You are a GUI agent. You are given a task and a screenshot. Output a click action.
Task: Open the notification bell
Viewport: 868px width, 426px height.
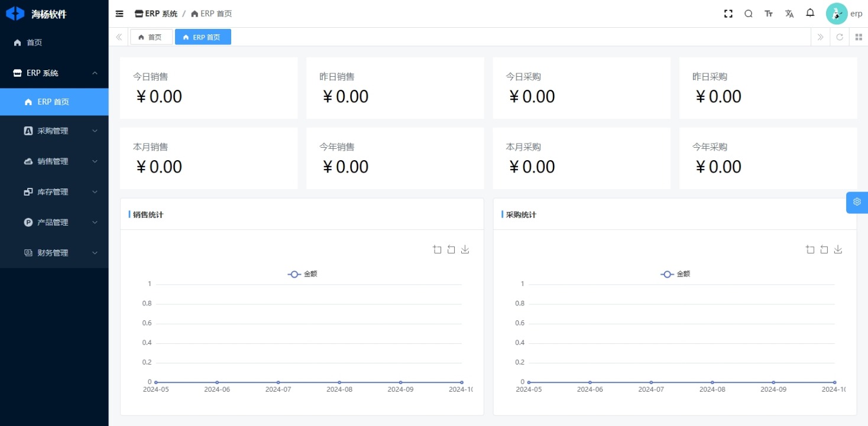(810, 13)
